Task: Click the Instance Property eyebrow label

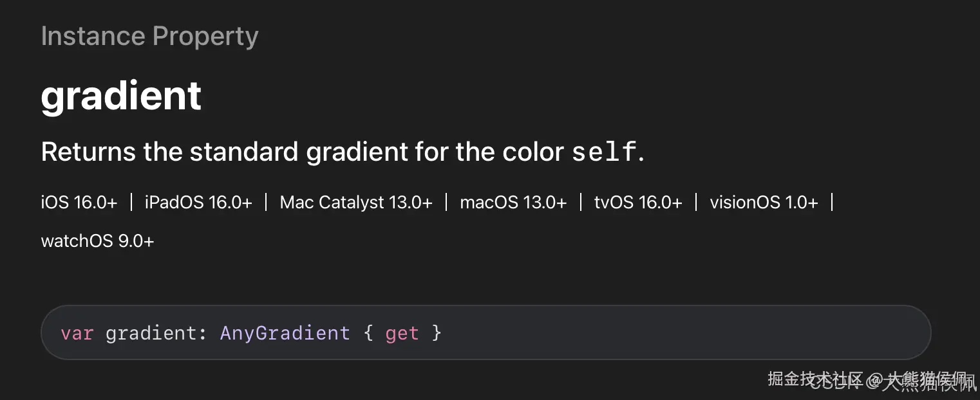Action: point(149,36)
